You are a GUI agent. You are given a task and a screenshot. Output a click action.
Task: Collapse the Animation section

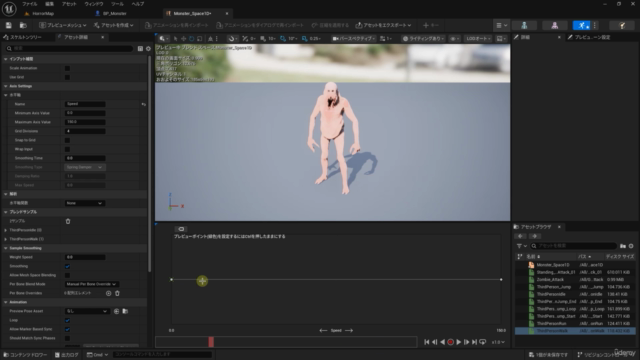[x=6, y=302]
